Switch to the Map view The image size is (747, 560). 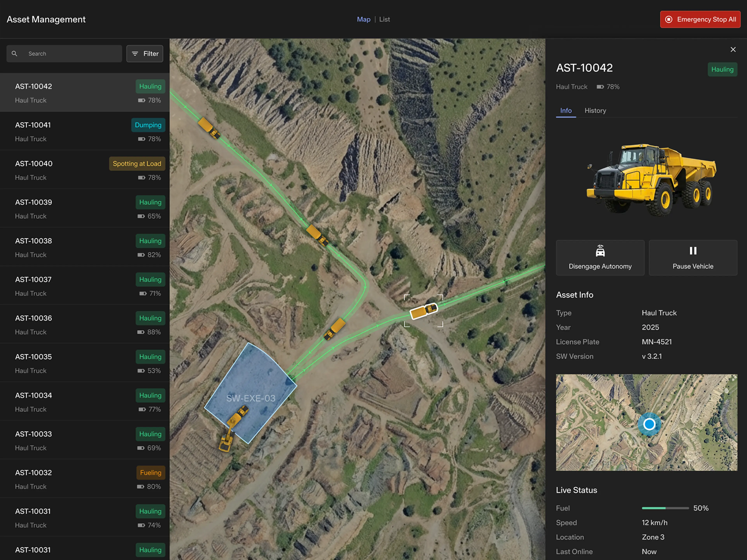(364, 19)
